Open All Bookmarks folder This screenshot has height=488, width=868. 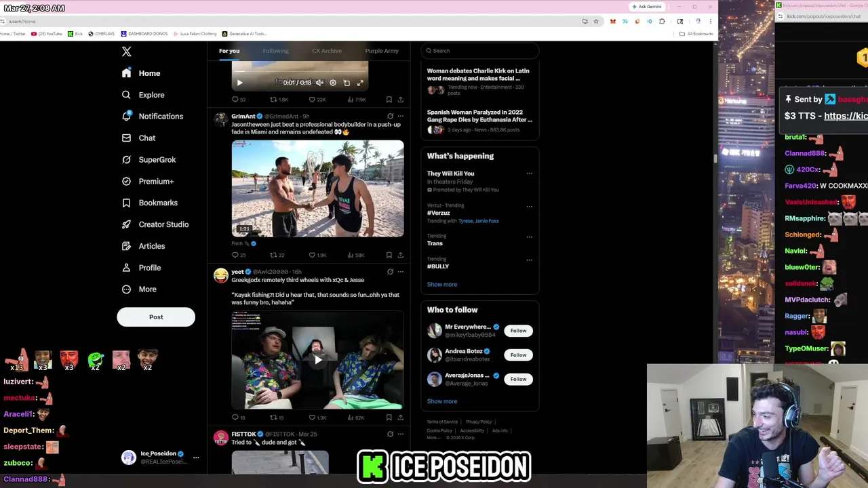[x=696, y=34]
